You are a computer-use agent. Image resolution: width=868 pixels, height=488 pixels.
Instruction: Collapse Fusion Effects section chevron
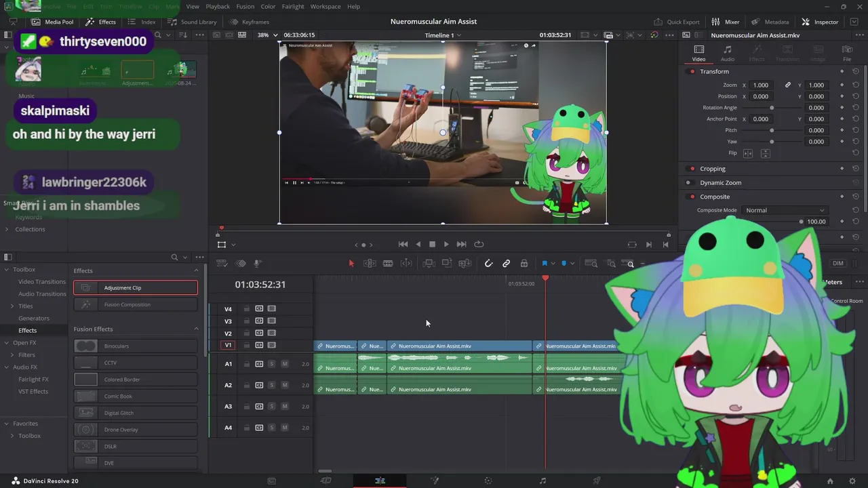point(197,329)
